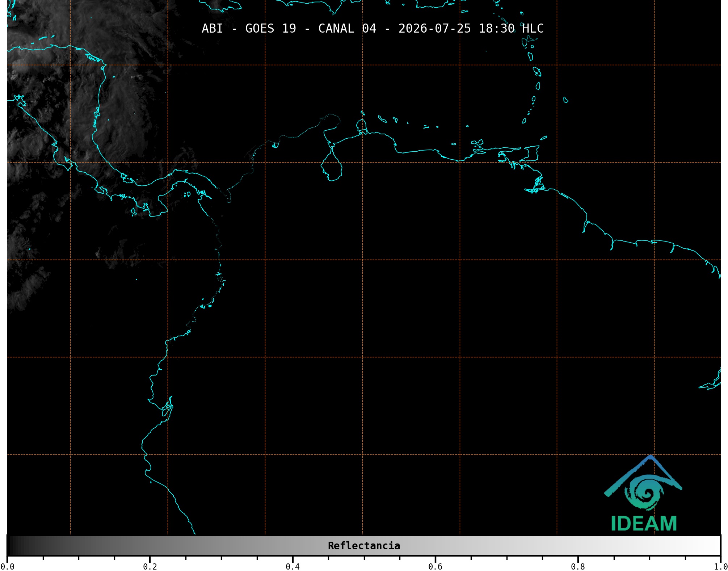
Task: Click the 0.6 colorbar tick label
Action: (435, 567)
